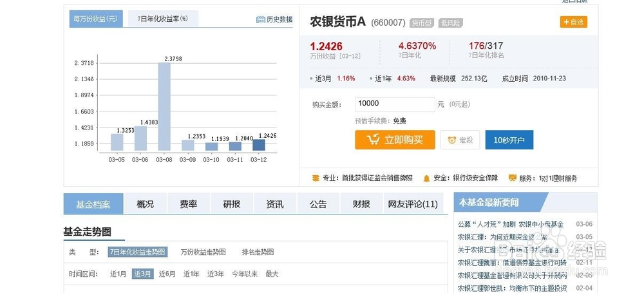Select 近6月 time range
Viewport: 644px width, 293px height.
[x=167, y=274]
